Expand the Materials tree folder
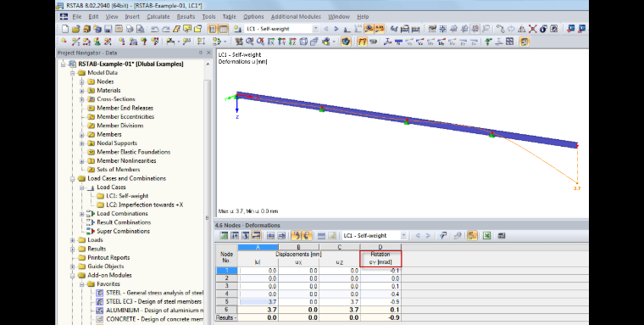The width and height of the screenshot is (644, 325). coord(82,91)
